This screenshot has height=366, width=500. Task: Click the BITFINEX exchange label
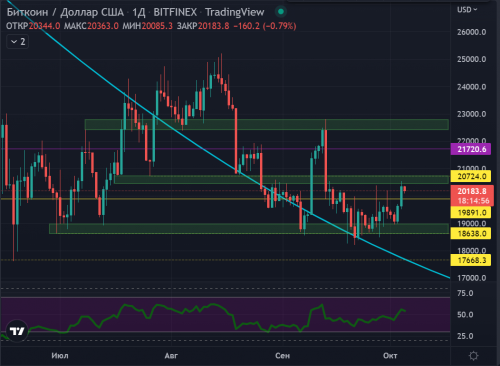[175, 12]
